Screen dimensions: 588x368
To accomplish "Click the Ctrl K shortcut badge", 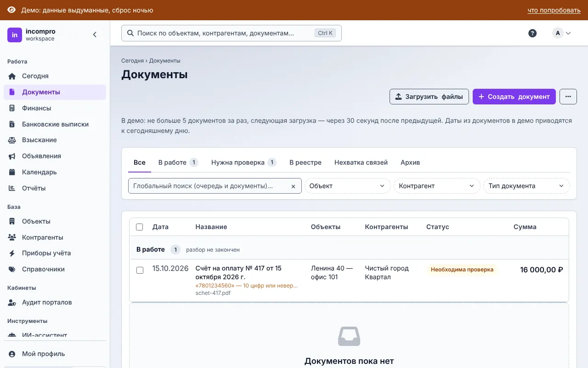I will point(325,33).
